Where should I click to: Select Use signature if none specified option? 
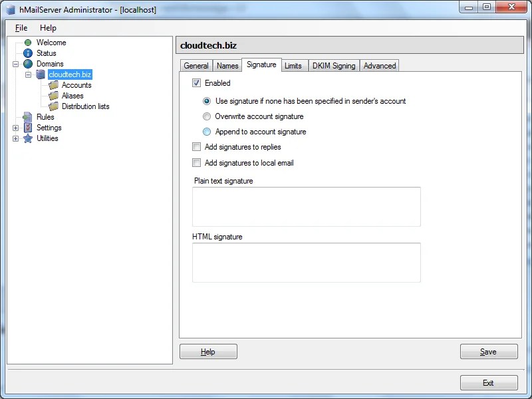click(x=207, y=101)
